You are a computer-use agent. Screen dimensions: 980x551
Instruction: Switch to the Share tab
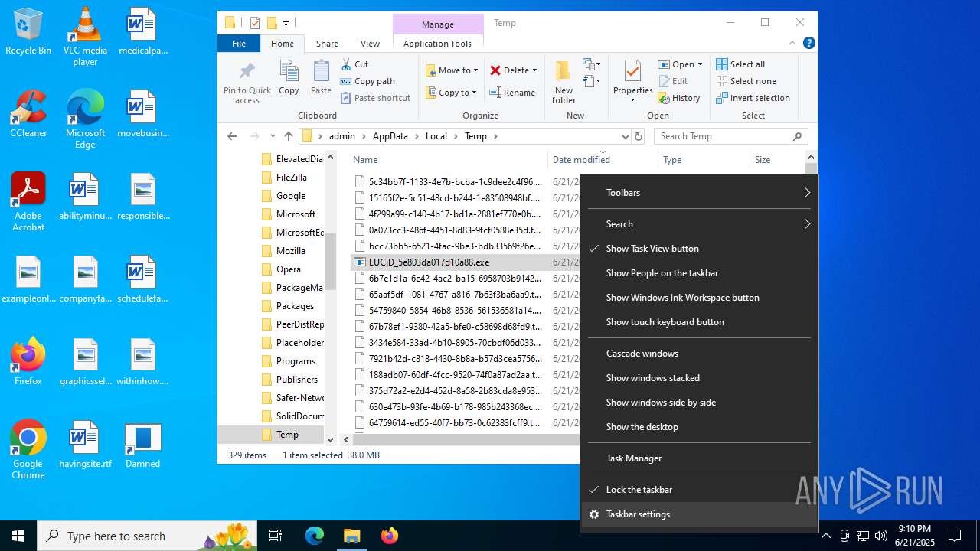coord(327,44)
